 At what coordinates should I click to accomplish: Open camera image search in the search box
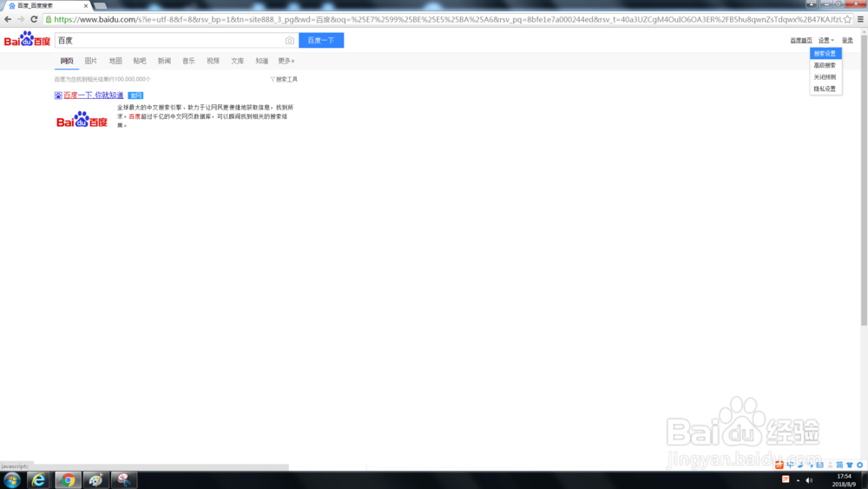point(290,41)
